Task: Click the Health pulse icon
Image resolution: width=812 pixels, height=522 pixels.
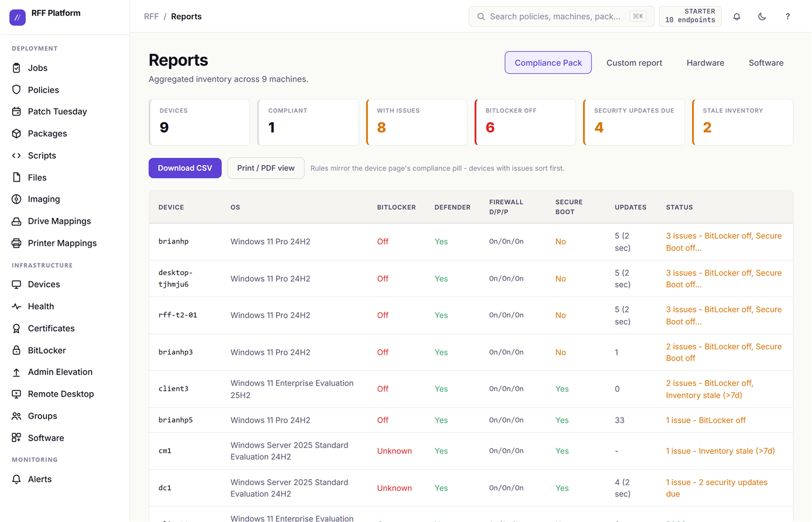Action: click(16, 306)
